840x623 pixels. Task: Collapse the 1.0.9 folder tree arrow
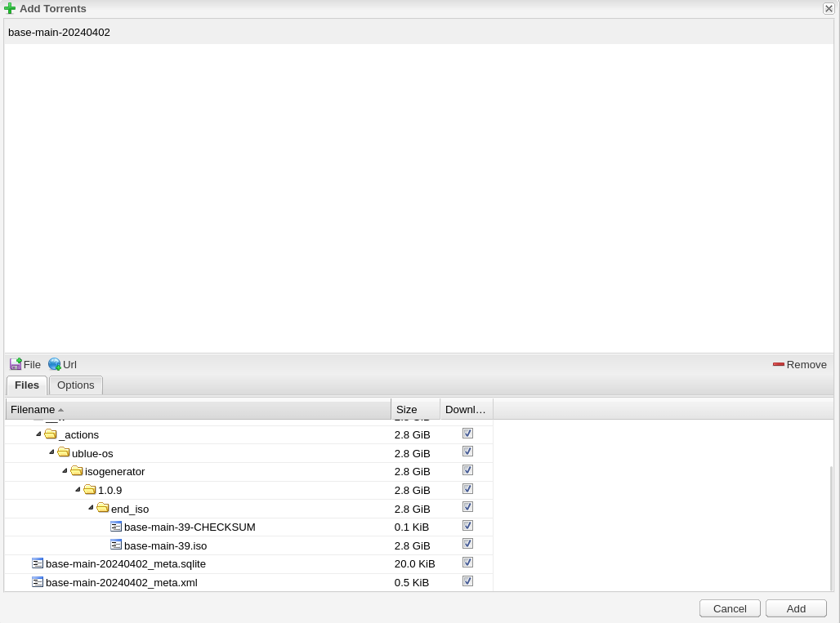tap(78, 489)
